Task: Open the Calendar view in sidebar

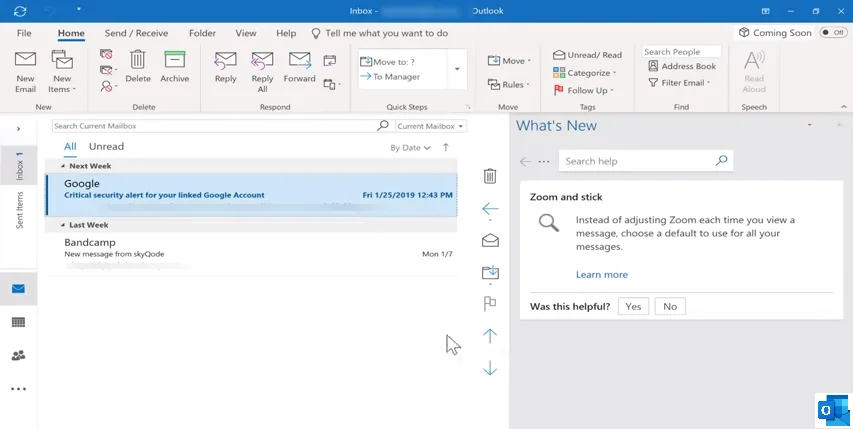Action: [x=18, y=322]
